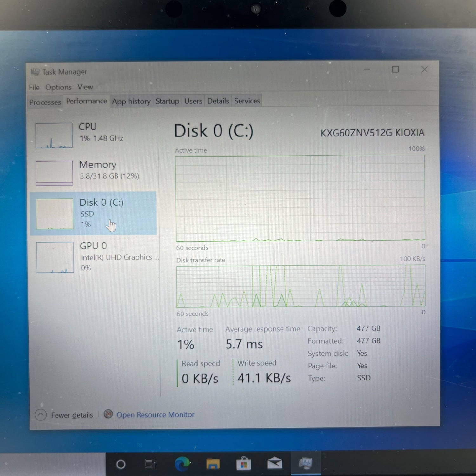This screenshot has width=476, height=476.
Task: Open File Explorer from the taskbar
Action: (213, 464)
